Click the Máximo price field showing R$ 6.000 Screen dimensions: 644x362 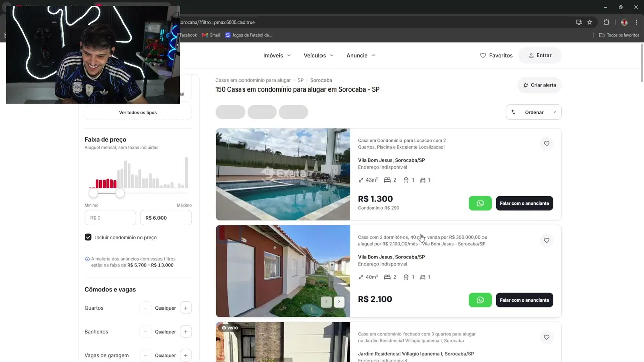[x=166, y=218]
